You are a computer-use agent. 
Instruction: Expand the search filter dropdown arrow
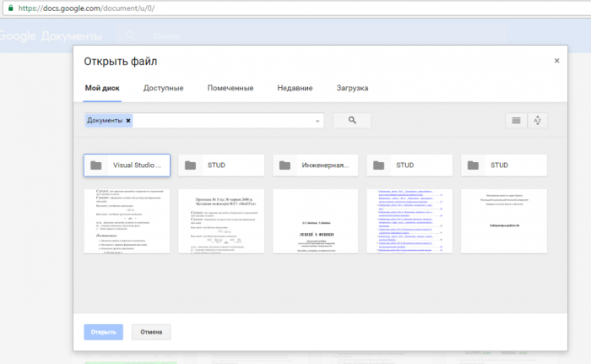[x=318, y=122]
